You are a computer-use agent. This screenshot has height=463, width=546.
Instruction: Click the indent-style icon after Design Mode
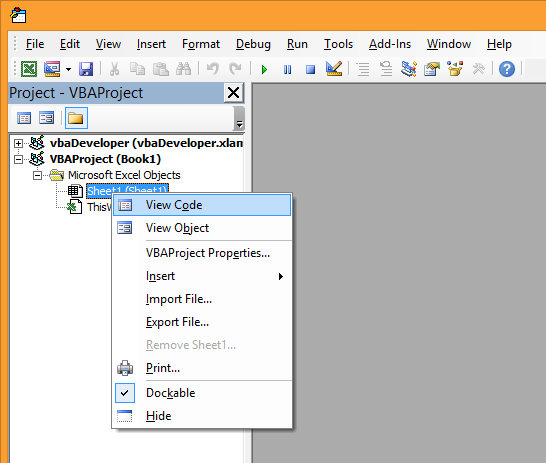[x=363, y=69]
